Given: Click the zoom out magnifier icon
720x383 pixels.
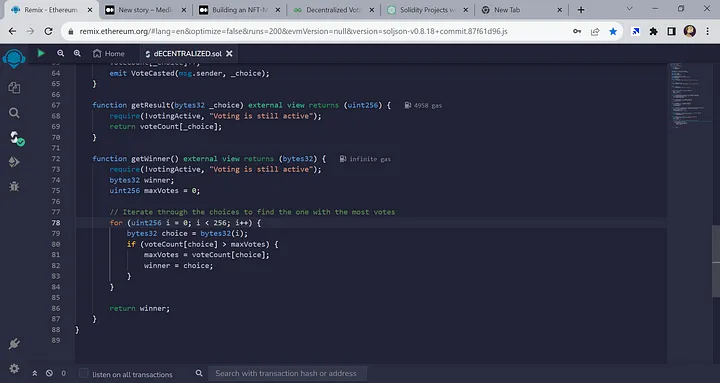Looking at the screenshot, I should click(x=60, y=53).
